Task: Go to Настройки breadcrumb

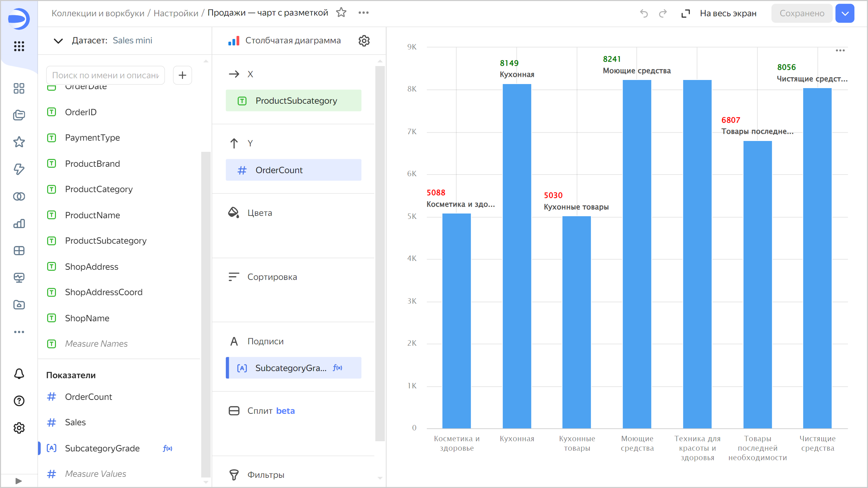Action: coord(176,13)
